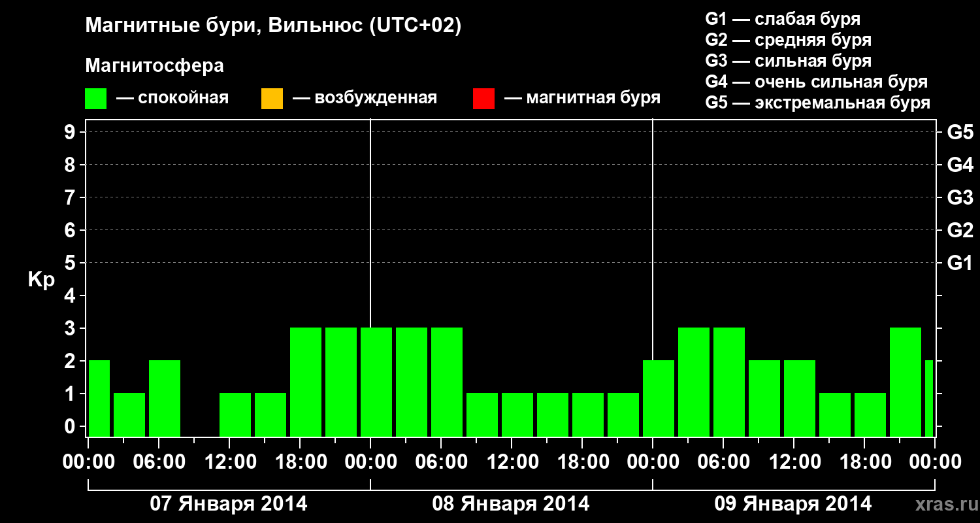The image size is (980, 523).
Task: Click the Kp 2 bar over 06:00 on 07 Января
Action: click(165, 398)
